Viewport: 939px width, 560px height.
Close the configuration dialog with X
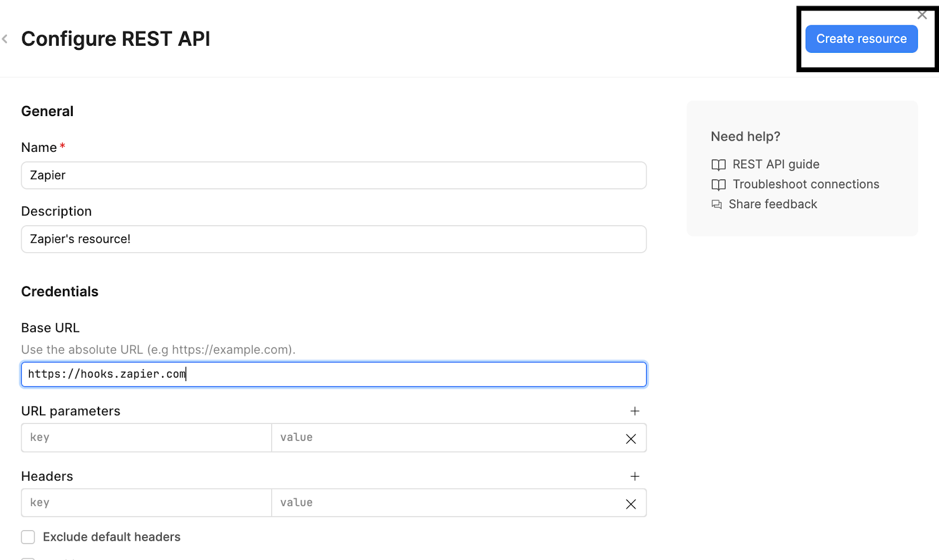coord(922,15)
